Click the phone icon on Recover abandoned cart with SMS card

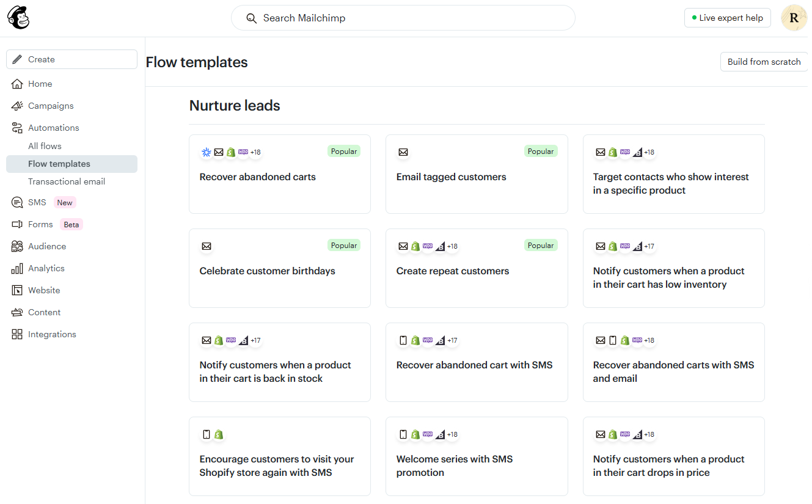coord(403,340)
